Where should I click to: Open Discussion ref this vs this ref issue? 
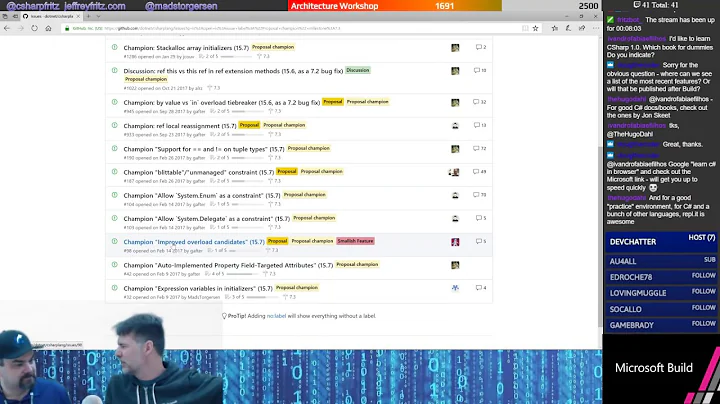pyautogui.click(x=233, y=71)
